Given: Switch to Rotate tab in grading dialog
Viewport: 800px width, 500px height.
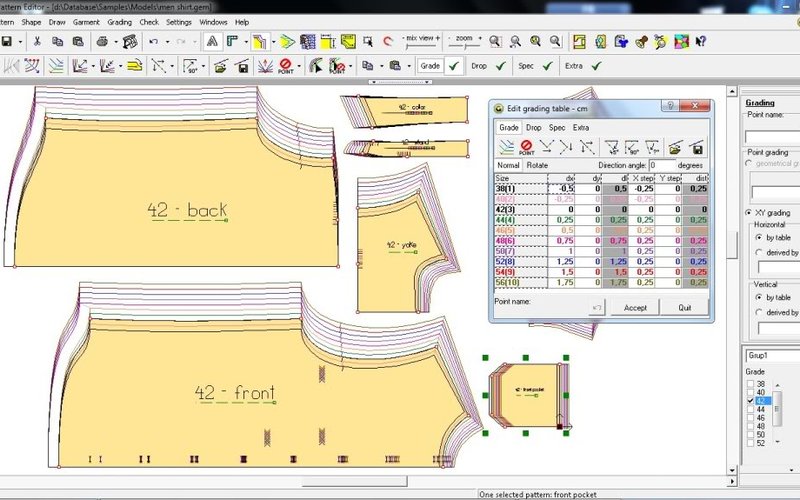Looking at the screenshot, I should click(x=537, y=165).
